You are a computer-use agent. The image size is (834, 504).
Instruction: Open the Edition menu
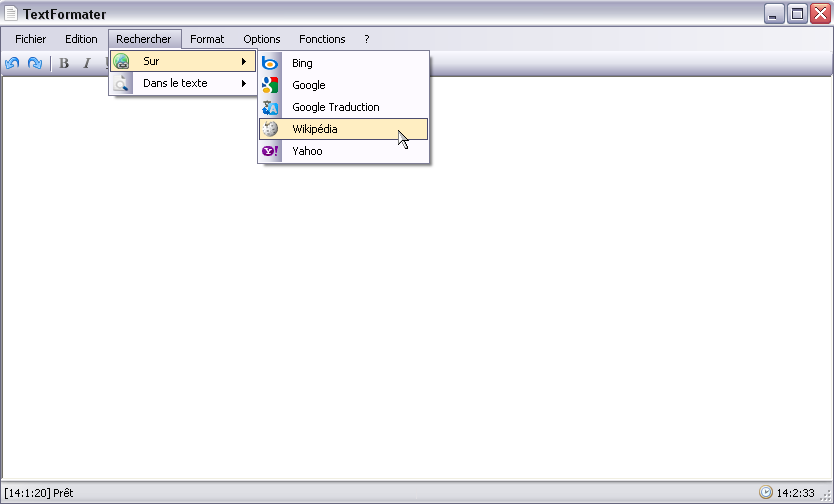coord(81,39)
